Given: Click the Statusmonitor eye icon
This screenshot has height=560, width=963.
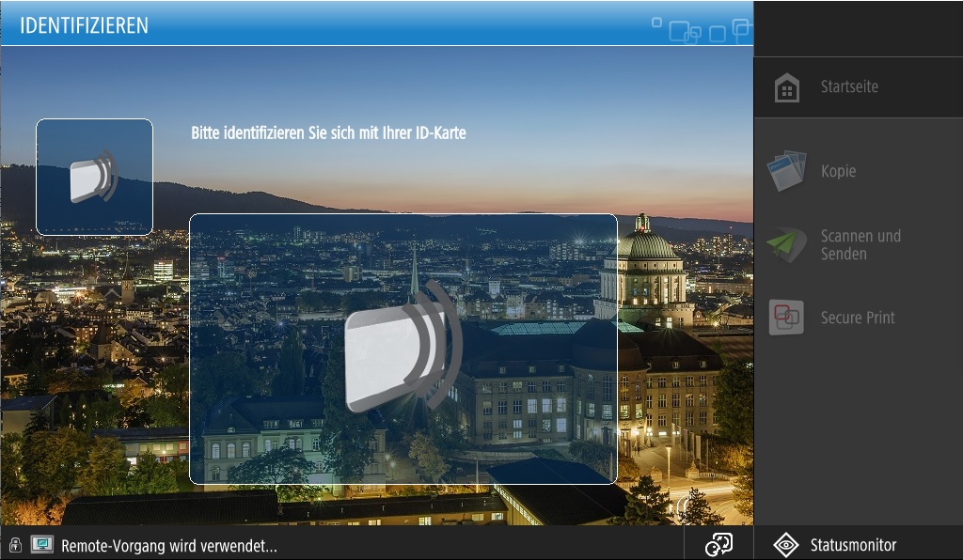Looking at the screenshot, I should pyautogui.click(x=785, y=545).
